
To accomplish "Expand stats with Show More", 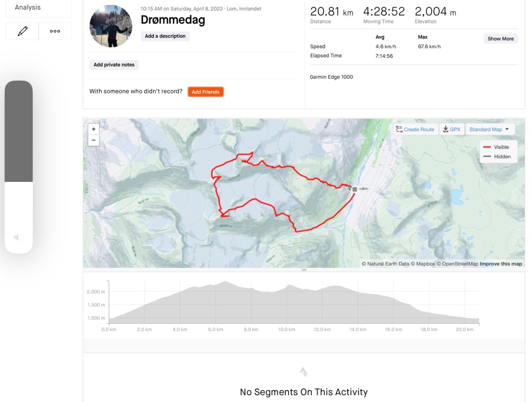I will pos(501,39).
